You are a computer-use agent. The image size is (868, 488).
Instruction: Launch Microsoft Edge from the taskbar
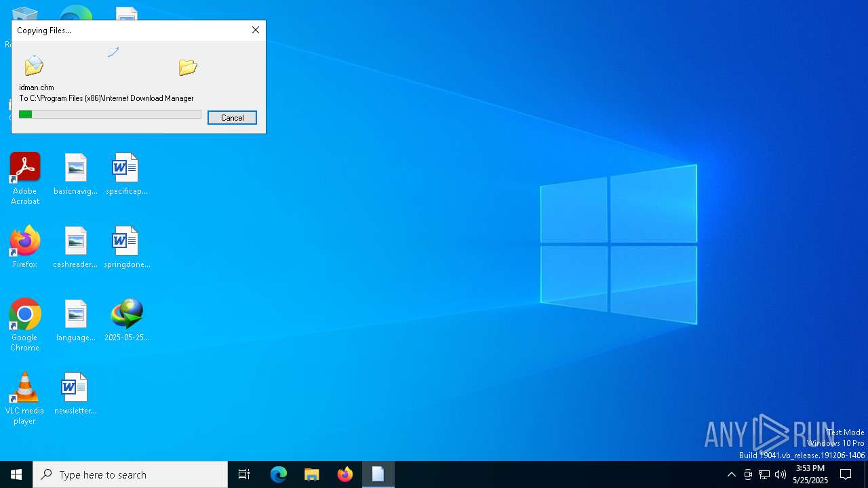279,474
